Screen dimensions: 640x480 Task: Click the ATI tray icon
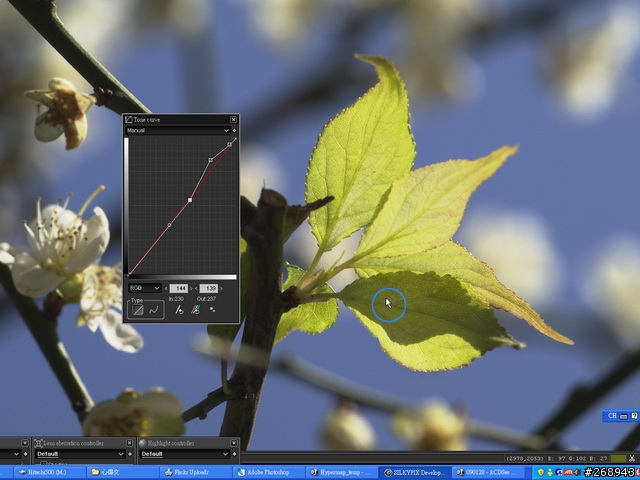(568, 473)
